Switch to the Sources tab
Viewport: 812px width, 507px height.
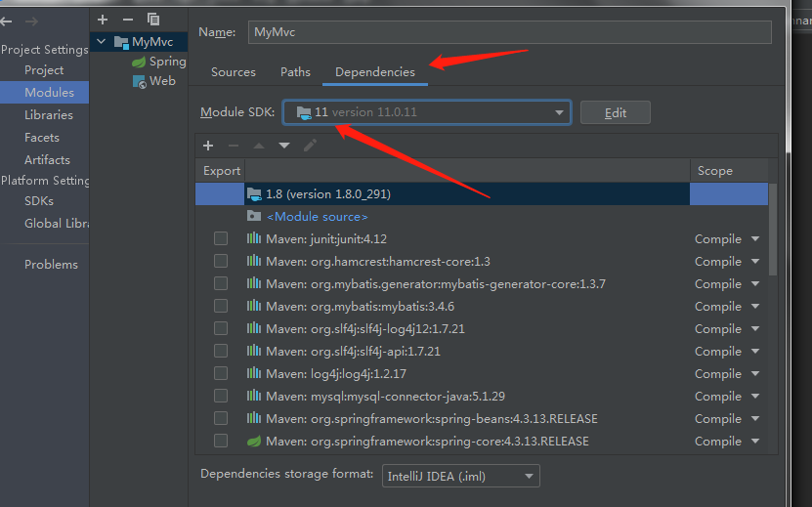coord(233,72)
